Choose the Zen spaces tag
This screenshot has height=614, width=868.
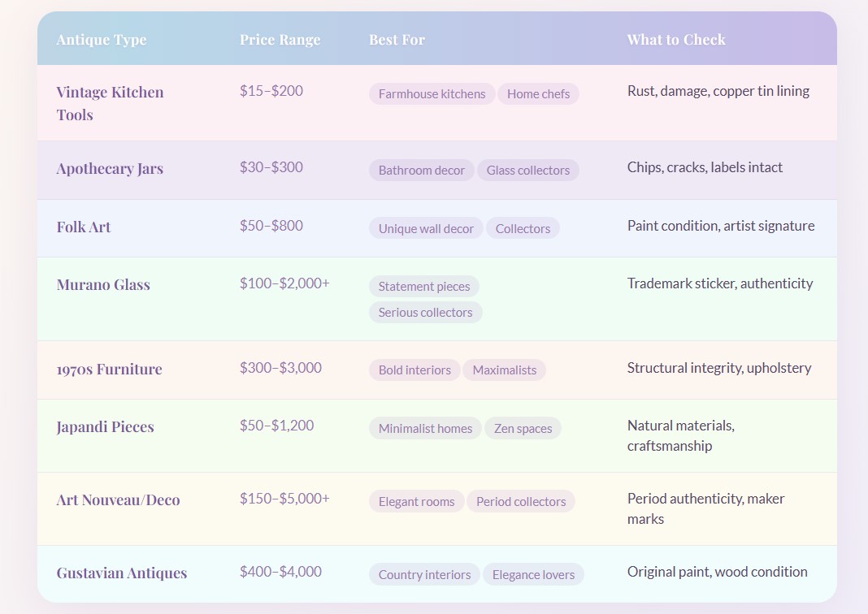[523, 429]
